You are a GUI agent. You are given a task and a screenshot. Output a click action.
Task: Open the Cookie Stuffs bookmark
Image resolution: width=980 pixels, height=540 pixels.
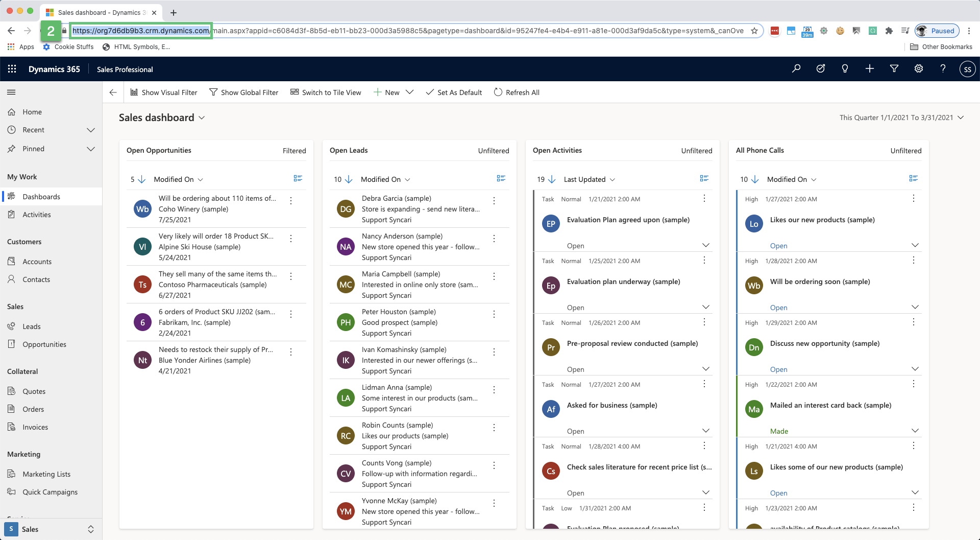pos(68,46)
